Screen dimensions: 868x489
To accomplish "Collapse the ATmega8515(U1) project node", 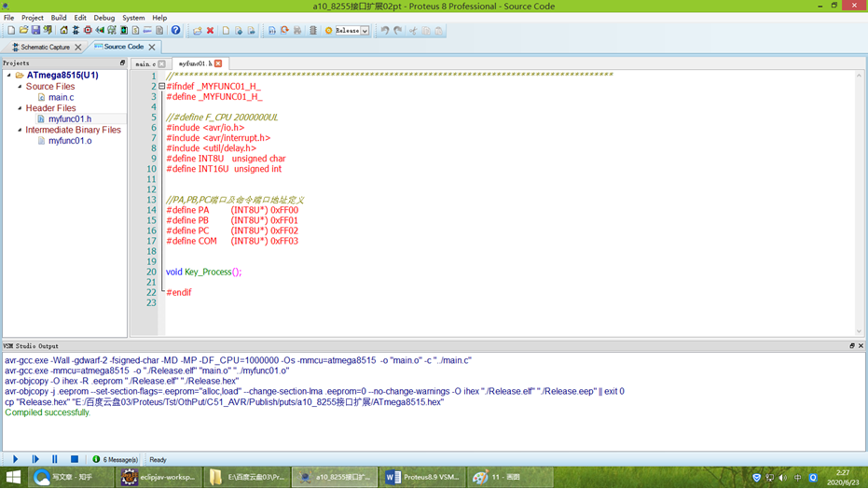I will click(x=8, y=75).
